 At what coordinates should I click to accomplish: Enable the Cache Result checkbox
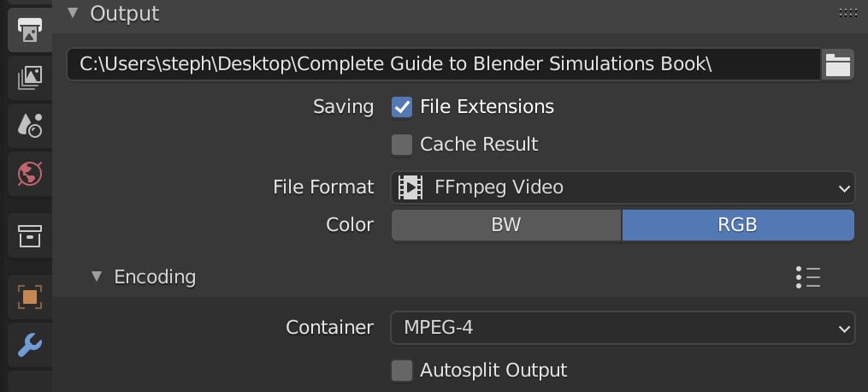pos(402,145)
